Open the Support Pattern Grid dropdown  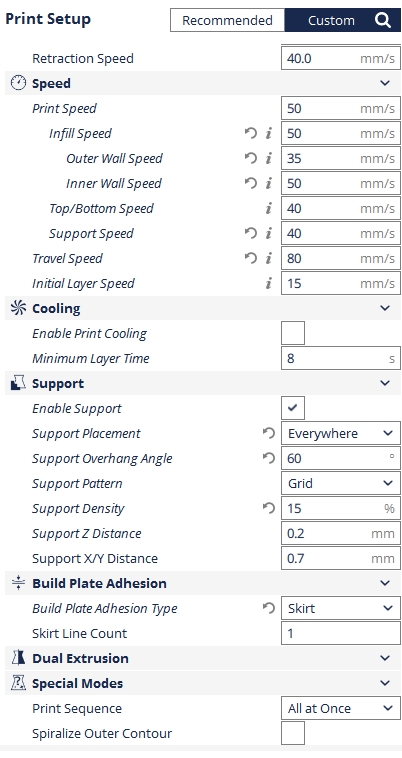(x=341, y=483)
